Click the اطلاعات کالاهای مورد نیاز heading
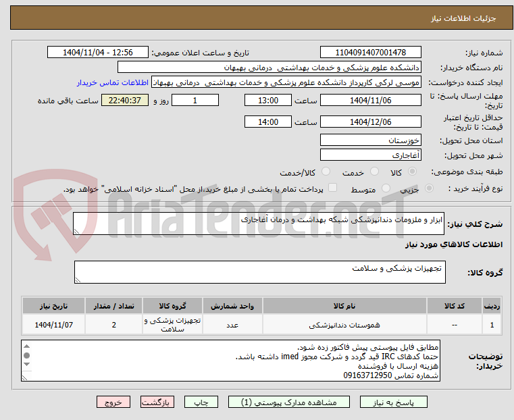 454,244
